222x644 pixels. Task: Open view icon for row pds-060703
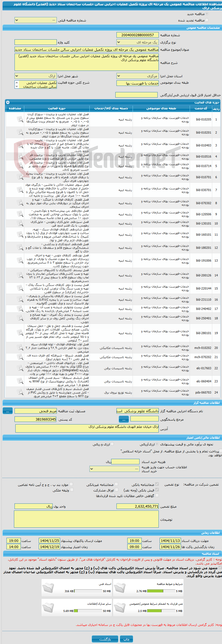[20, 392]
